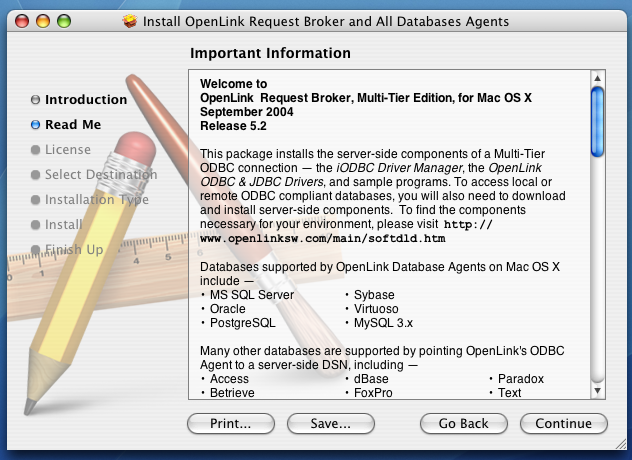632x460 pixels.
Task: Click the License step bullet
Action: (x=35, y=150)
